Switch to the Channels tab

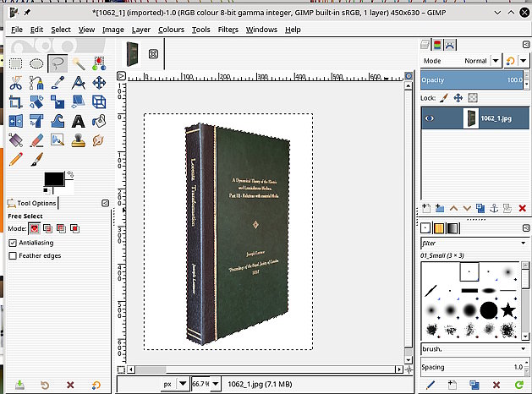(x=437, y=45)
